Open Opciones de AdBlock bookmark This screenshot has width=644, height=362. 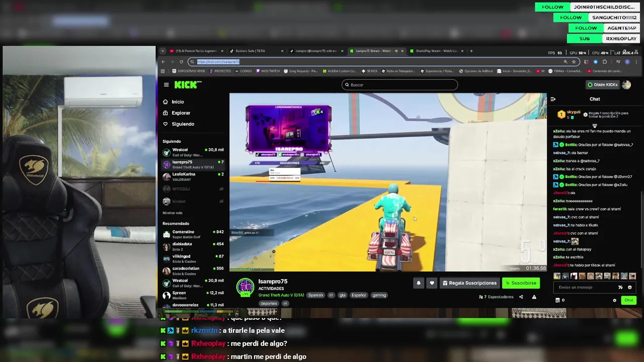point(476,71)
